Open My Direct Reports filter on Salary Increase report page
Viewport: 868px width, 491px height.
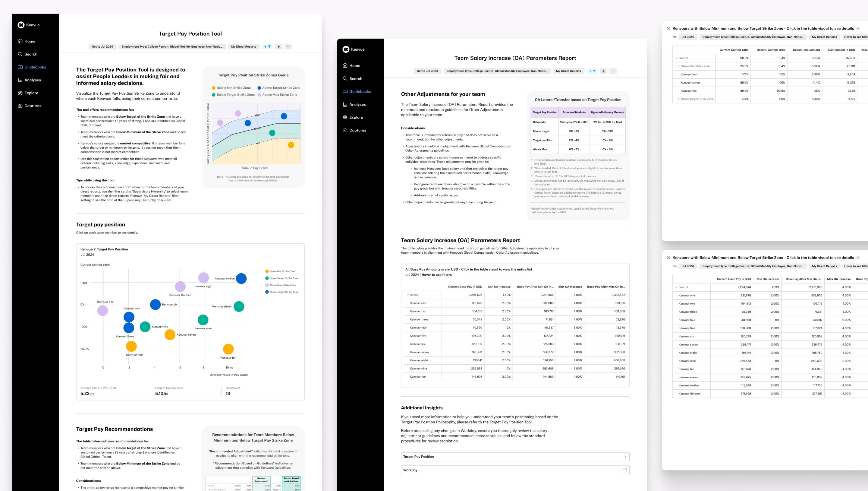tap(568, 71)
